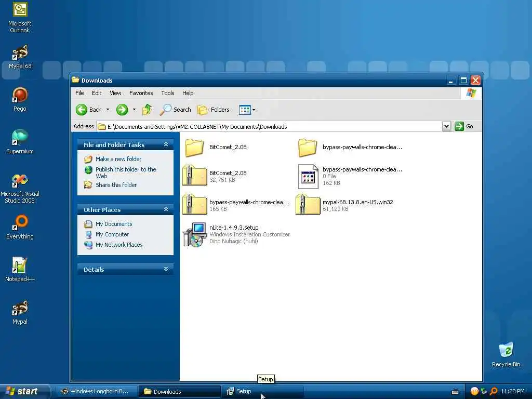Launch the Pego desktop shortcut

tap(20, 99)
